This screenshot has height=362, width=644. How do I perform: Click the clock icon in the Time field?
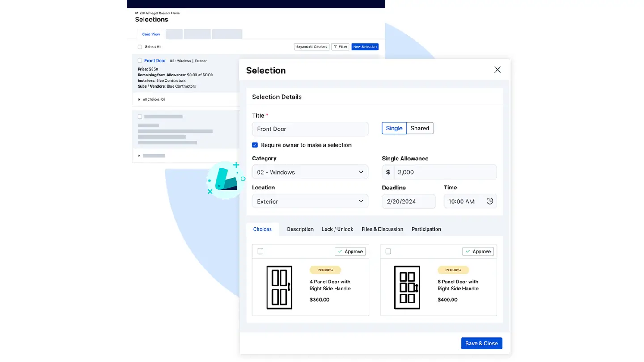490,201
